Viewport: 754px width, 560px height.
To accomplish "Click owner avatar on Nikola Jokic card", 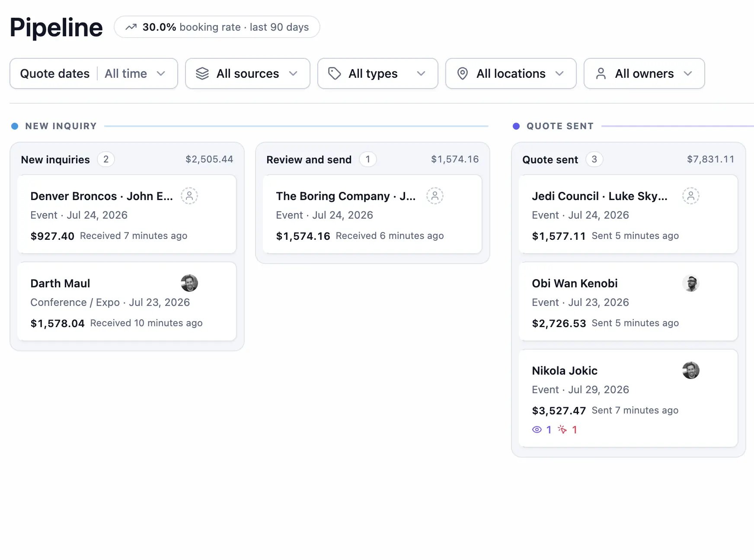I will click(x=691, y=370).
